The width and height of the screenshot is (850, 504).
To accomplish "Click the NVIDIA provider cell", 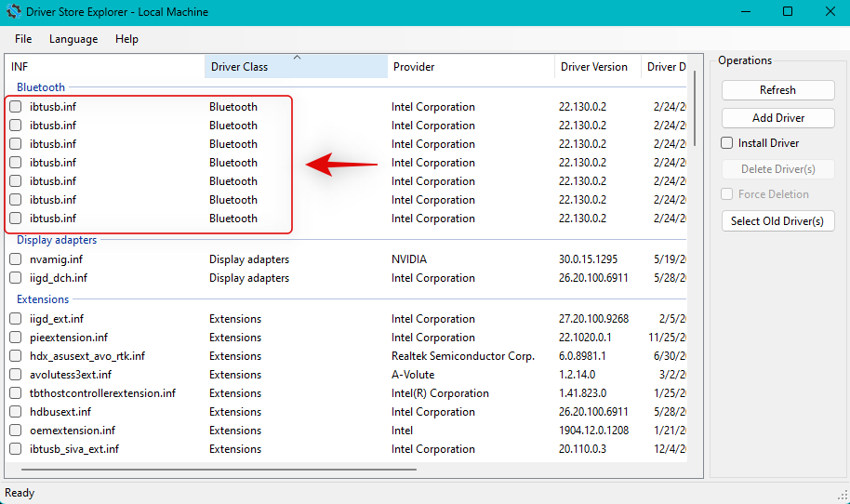I will click(409, 259).
